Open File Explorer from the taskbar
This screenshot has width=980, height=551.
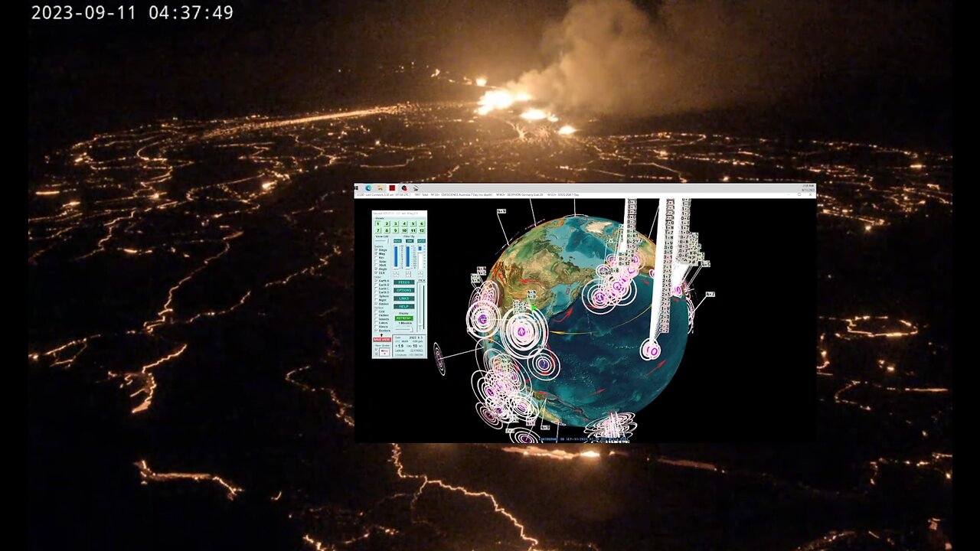(381, 187)
